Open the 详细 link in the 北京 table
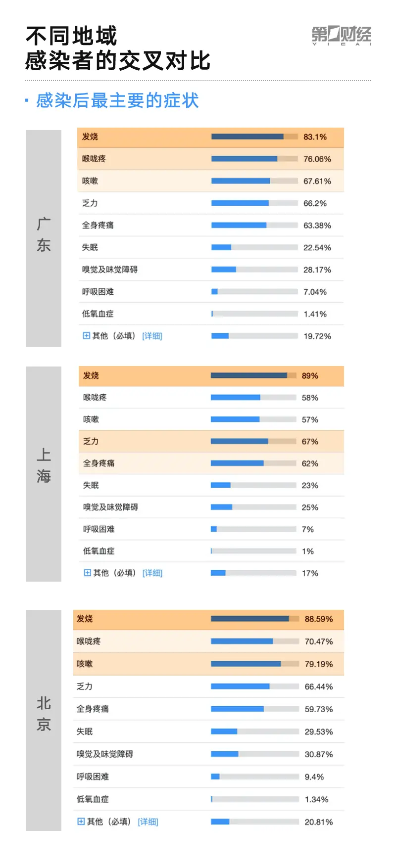 [148, 822]
